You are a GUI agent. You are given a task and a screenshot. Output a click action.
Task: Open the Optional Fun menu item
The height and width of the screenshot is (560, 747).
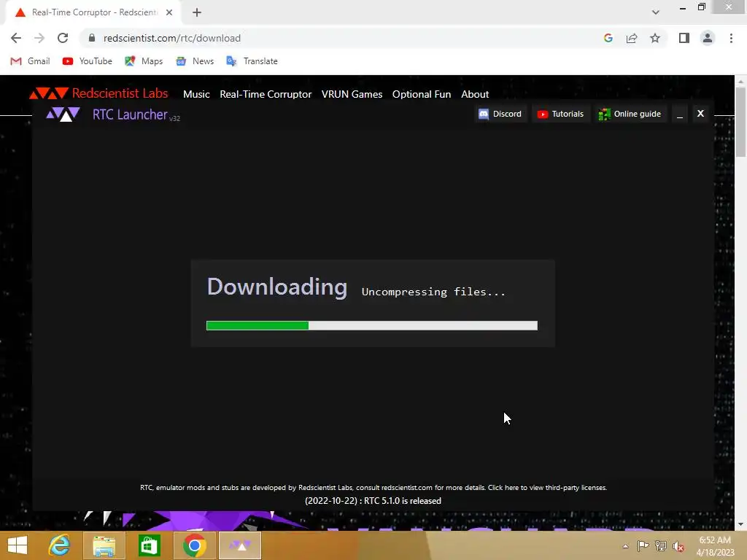coord(422,94)
